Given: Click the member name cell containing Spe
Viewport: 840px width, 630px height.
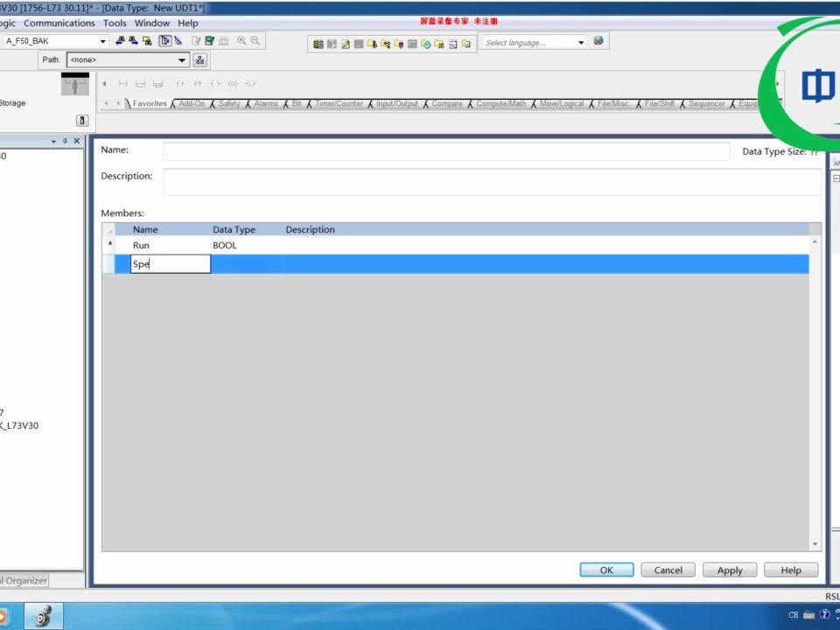Looking at the screenshot, I should click(171, 264).
